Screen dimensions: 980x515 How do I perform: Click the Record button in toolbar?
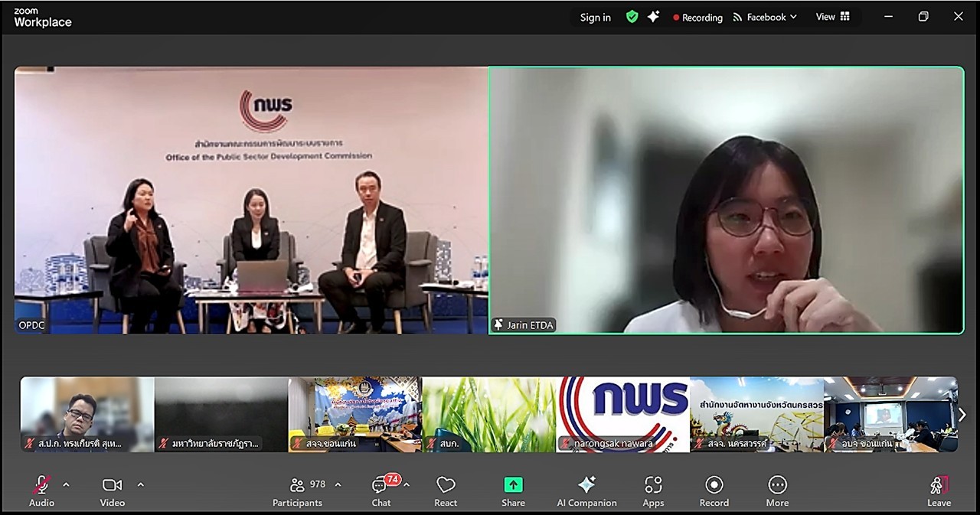click(x=714, y=491)
